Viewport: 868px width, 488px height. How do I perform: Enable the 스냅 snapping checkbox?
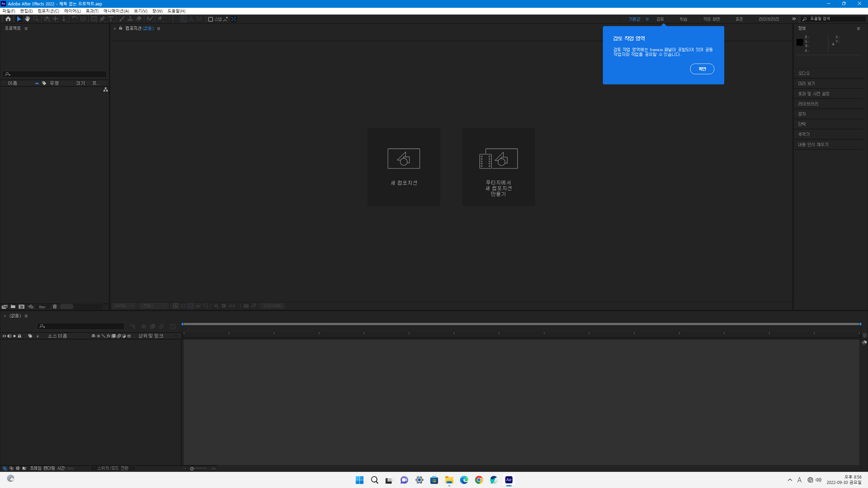tap(210, 19)
